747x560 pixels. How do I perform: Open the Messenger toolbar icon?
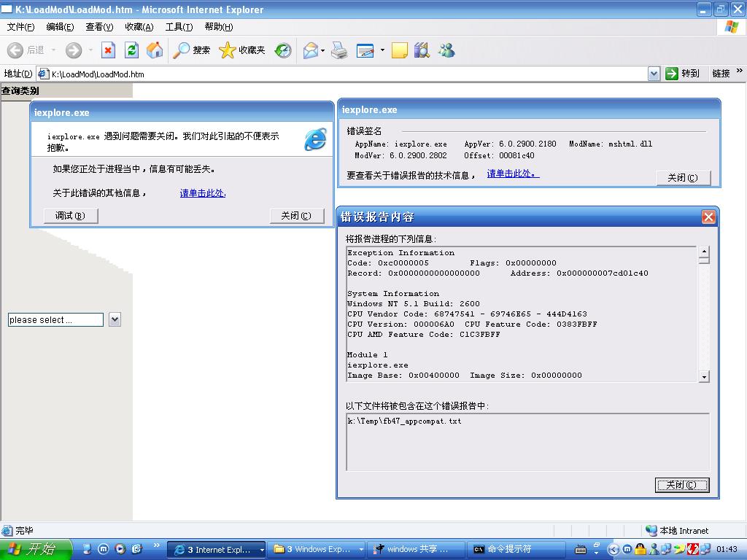click(446, 50)
